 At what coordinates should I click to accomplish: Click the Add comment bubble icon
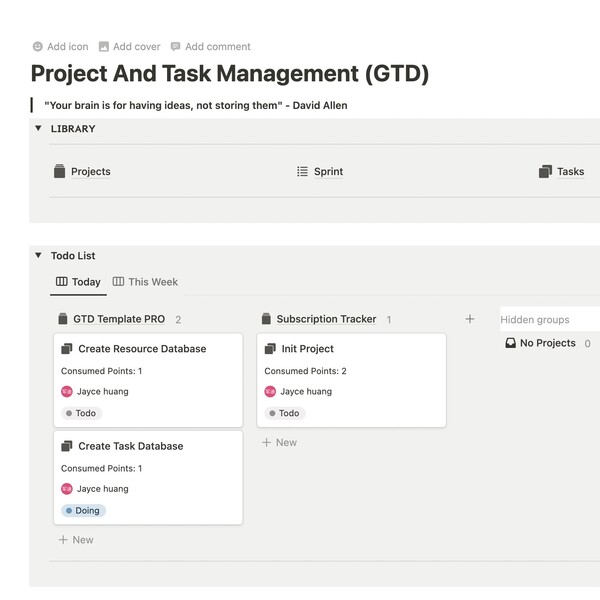(x=176, y=47)
